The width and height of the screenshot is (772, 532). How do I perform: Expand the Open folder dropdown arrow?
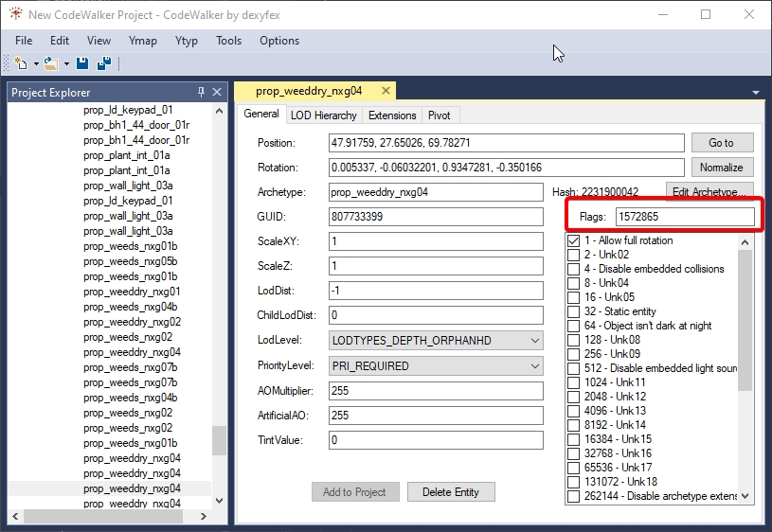(x=66, y=64)
